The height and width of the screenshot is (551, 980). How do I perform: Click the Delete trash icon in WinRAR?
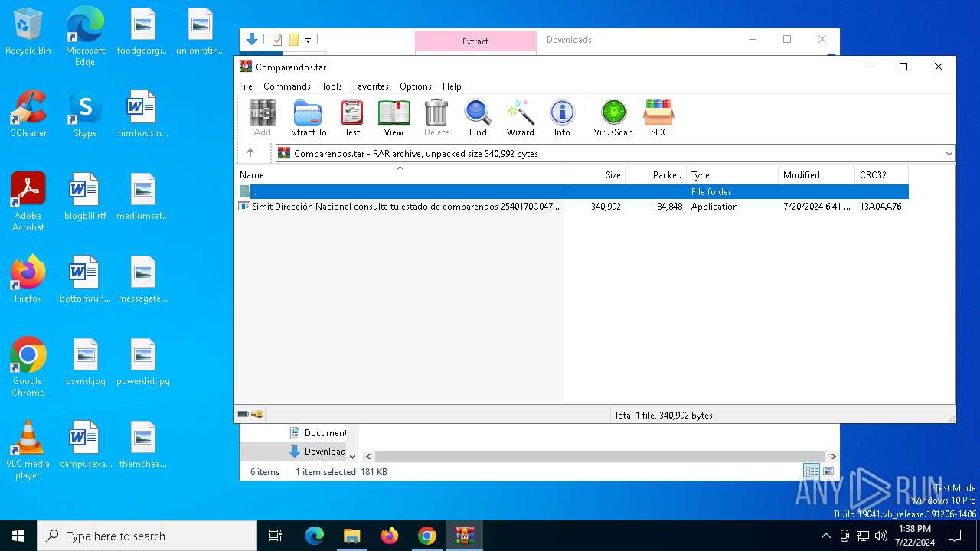pyautogui.click(x=436, y=118)
